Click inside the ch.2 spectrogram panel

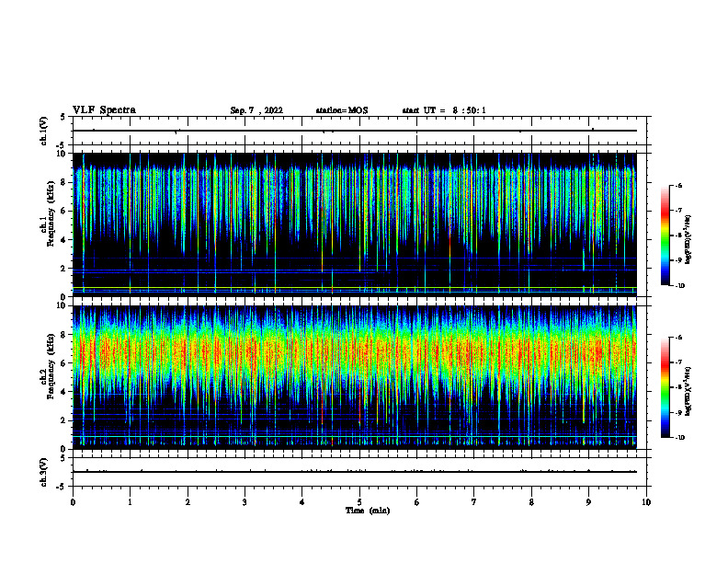click(x=355, y=377)
